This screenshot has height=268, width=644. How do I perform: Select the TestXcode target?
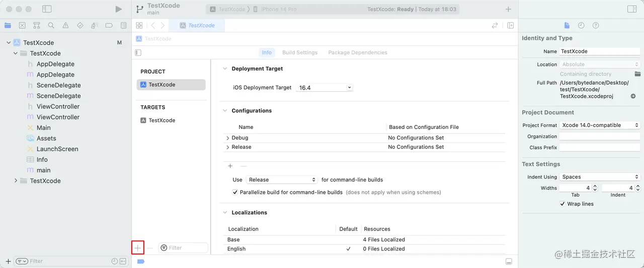point(162,120)
